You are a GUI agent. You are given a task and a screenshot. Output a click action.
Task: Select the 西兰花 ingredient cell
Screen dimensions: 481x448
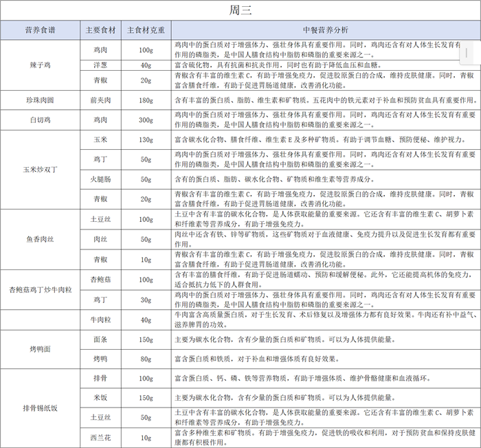(100, 438)
